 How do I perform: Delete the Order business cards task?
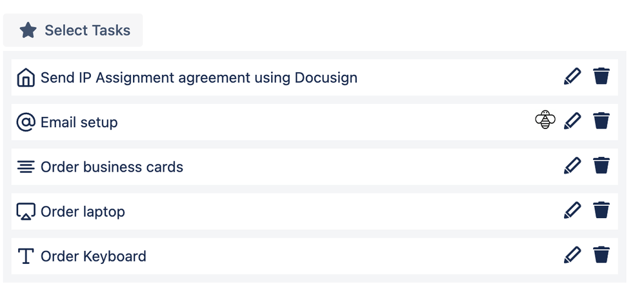[x=601, y=166]
